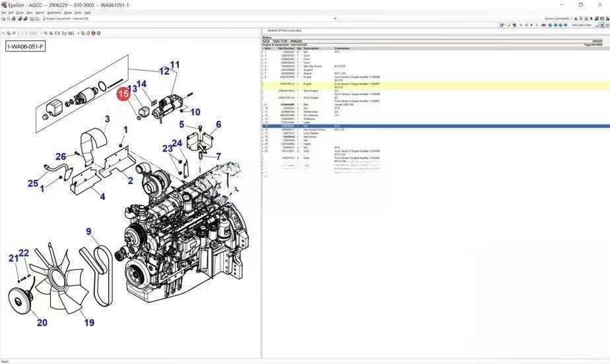
Task: Click the red circular icon in diagram toolbar
Action: (93, 33)
